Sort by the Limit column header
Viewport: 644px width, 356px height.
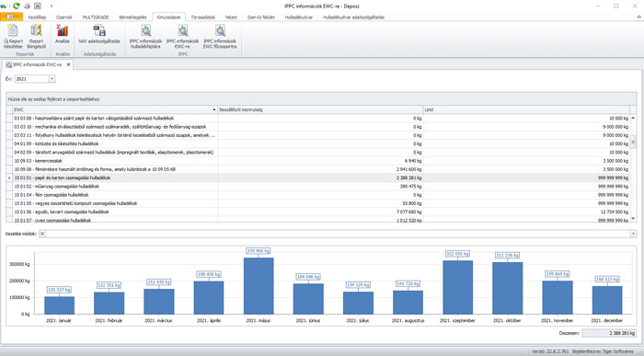point(526,109)
